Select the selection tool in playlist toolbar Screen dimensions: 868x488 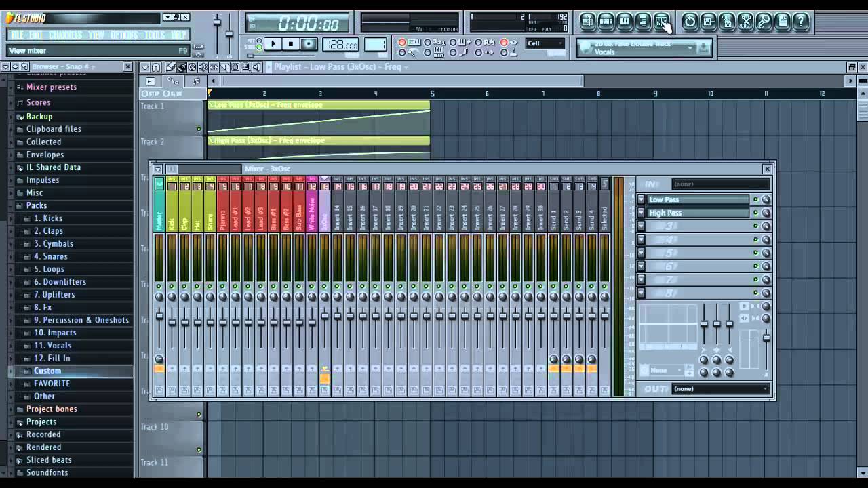tap(236, 67)
